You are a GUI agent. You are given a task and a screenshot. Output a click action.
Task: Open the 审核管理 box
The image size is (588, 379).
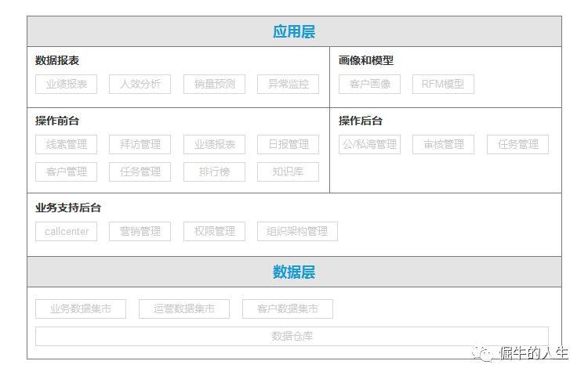(443, 144)
